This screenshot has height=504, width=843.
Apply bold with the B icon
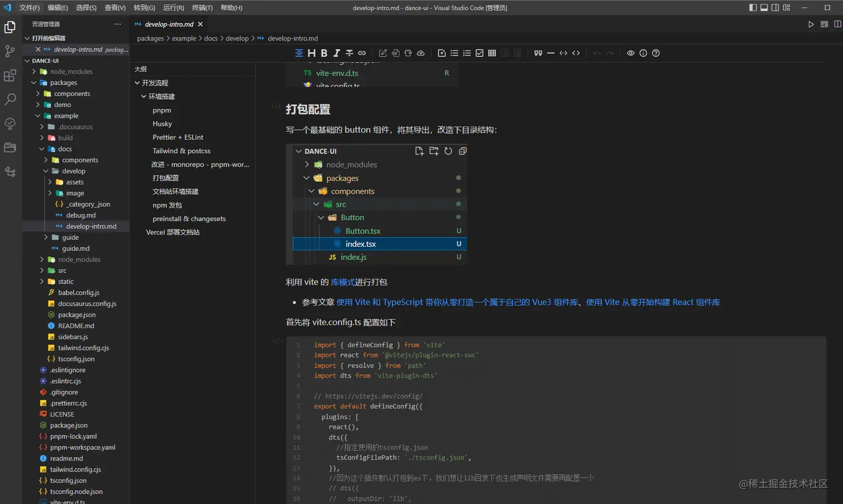(324, 53)
